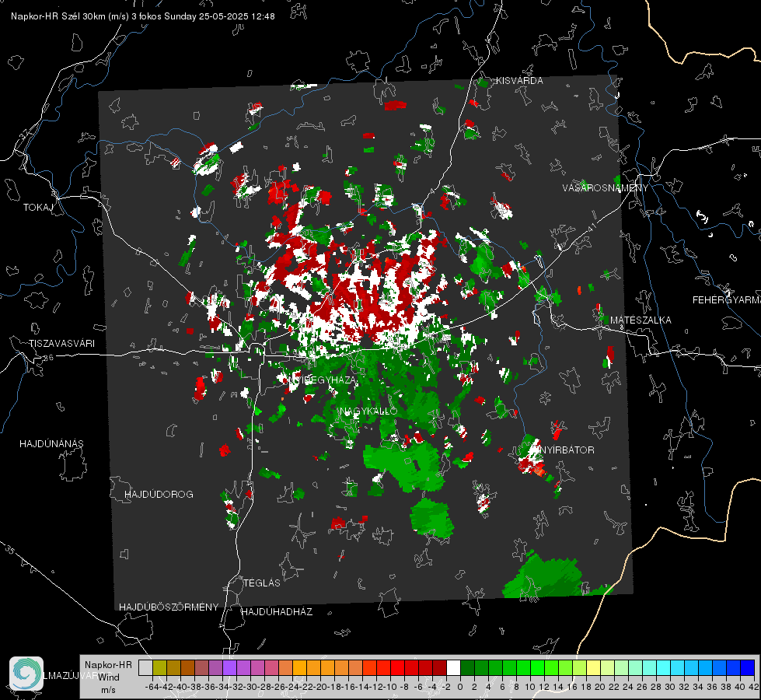Click road number 36 near Tiszavasvári
761x700 pixels.
(x=48, y=358)
